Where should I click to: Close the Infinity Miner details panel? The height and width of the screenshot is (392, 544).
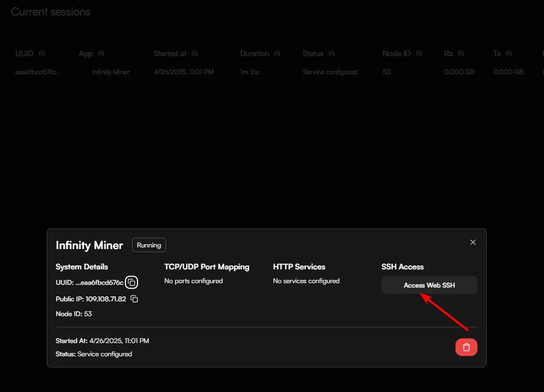(473, 242)
